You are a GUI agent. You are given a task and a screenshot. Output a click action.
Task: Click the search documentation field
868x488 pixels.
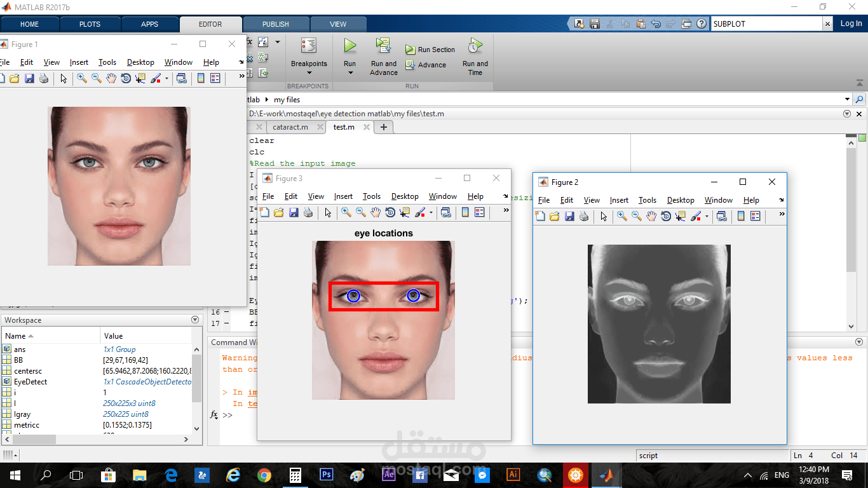coord(767,24)
